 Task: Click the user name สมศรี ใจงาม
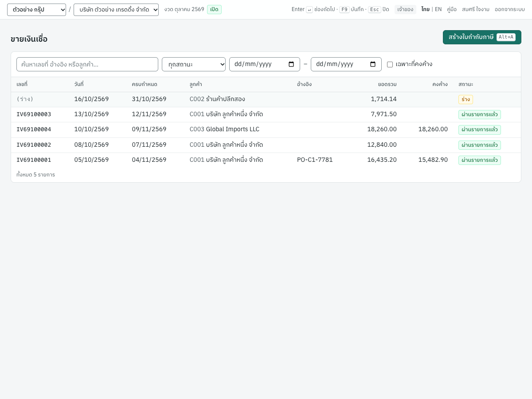point(476,9)
